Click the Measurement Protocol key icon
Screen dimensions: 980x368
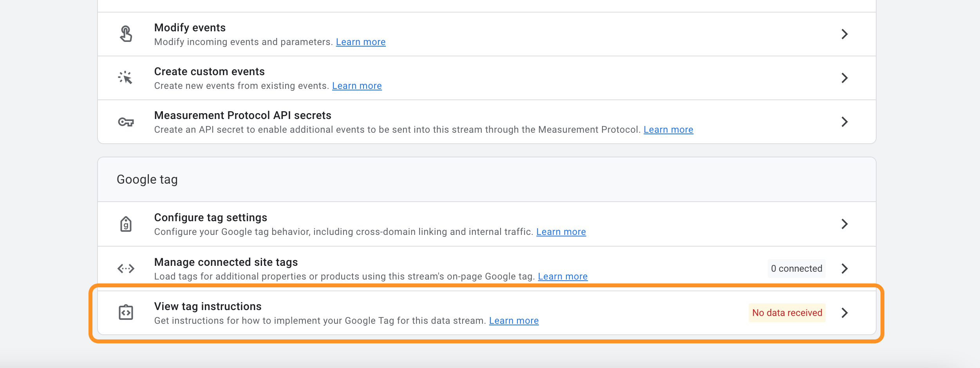[x=126, y=122]
